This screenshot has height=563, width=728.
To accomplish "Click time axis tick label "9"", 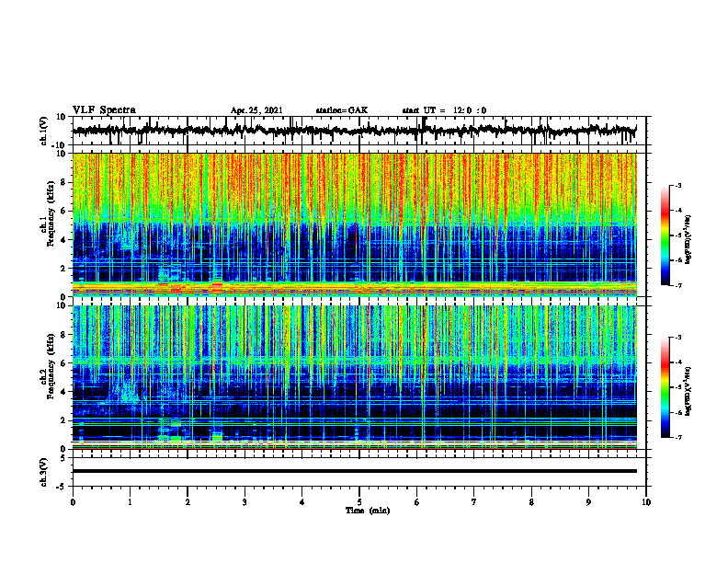I will click(588, 502).
